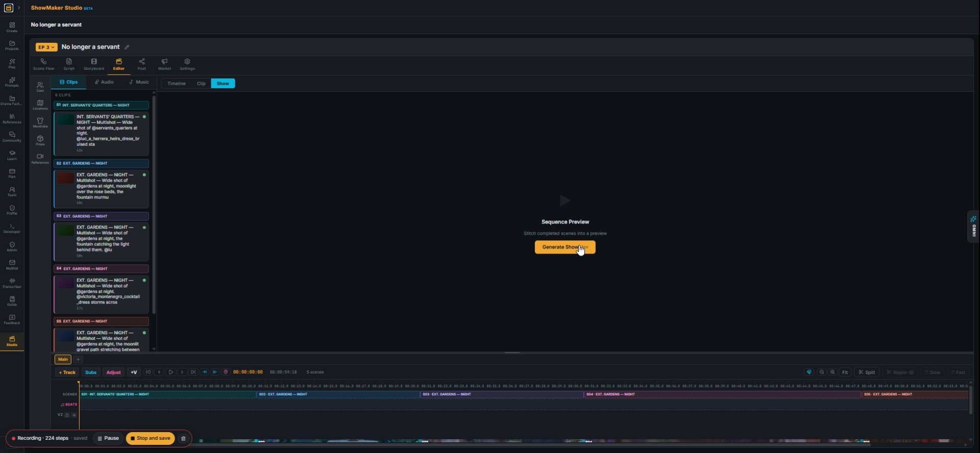Jump to timeline start
The width and height of the screenshot is (980, 453).
click(149, 372)
